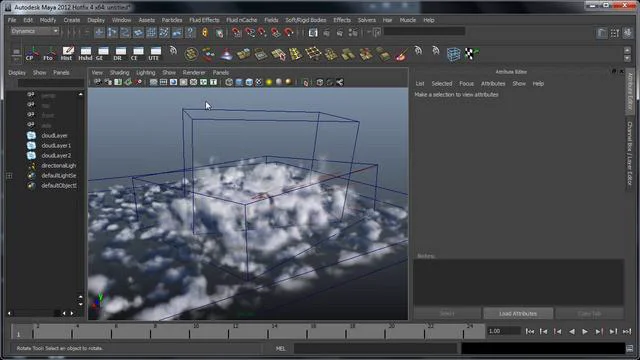This screenshot has height=360, width=640.
Task: Select cloudLayer1 in the outliner
Action: coord(56,146)
